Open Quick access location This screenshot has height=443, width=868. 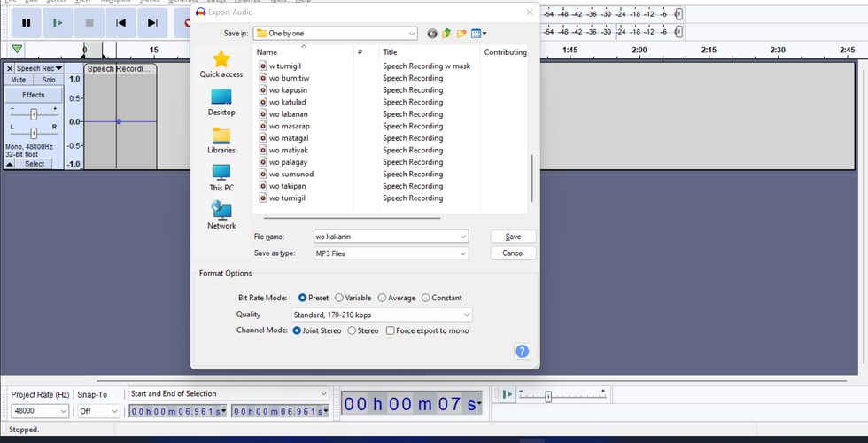click(x=221, y=64)
